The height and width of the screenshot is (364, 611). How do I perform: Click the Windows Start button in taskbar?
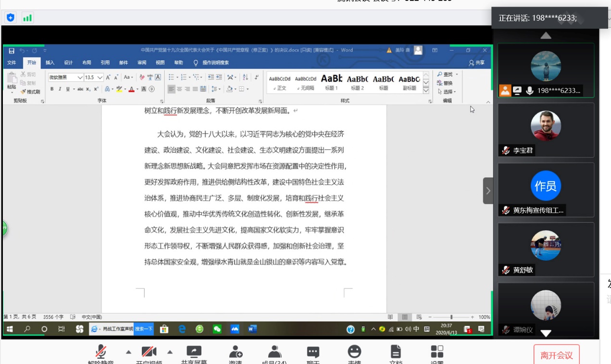click(x=9, y=329)
